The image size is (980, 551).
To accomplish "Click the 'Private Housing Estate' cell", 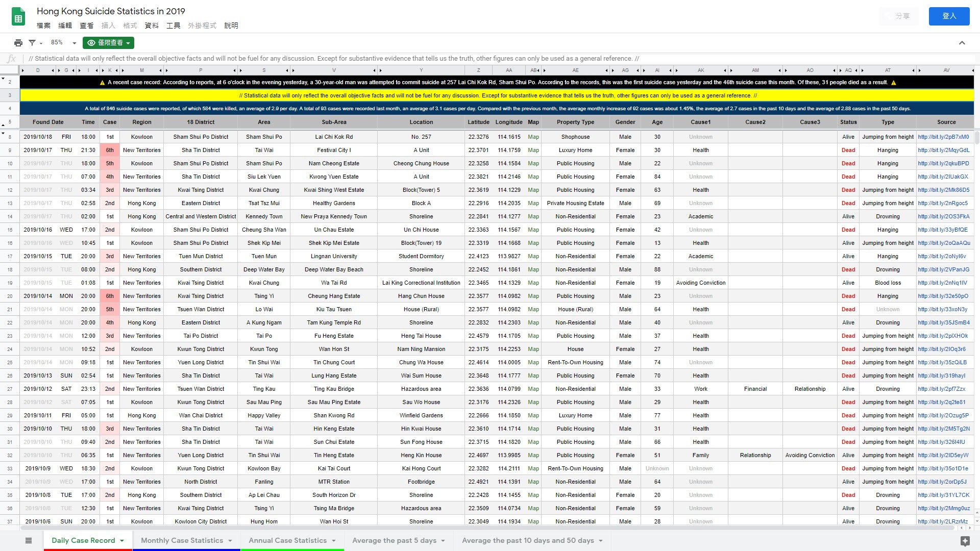I will click(575, 203).
